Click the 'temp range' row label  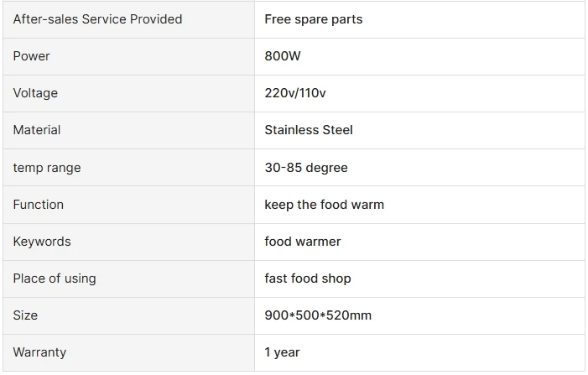47,168
